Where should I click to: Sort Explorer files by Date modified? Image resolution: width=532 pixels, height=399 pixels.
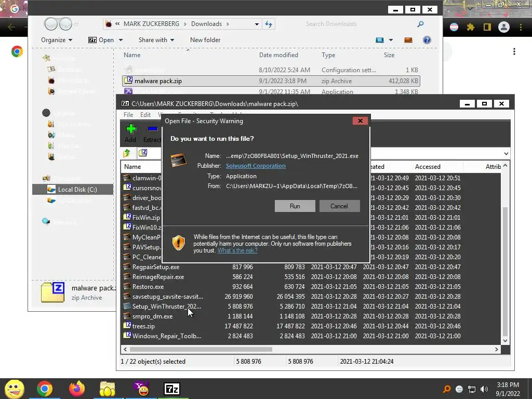278,55
